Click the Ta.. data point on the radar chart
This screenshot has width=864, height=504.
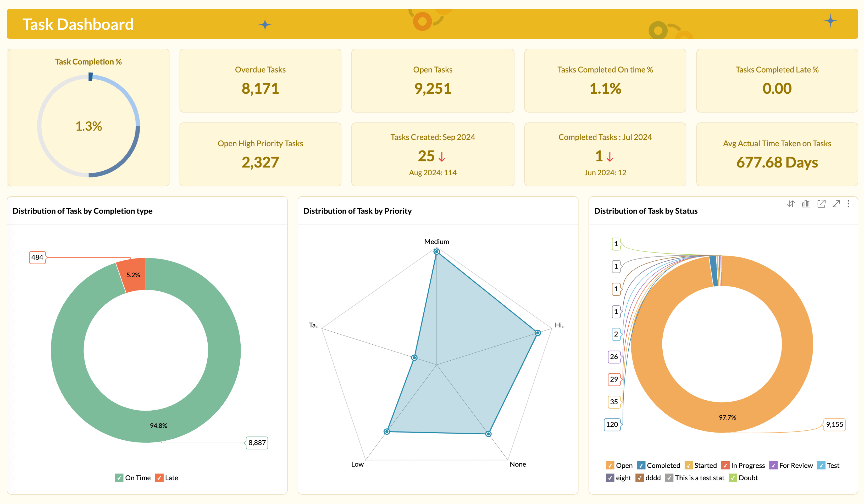coord(414,358)
